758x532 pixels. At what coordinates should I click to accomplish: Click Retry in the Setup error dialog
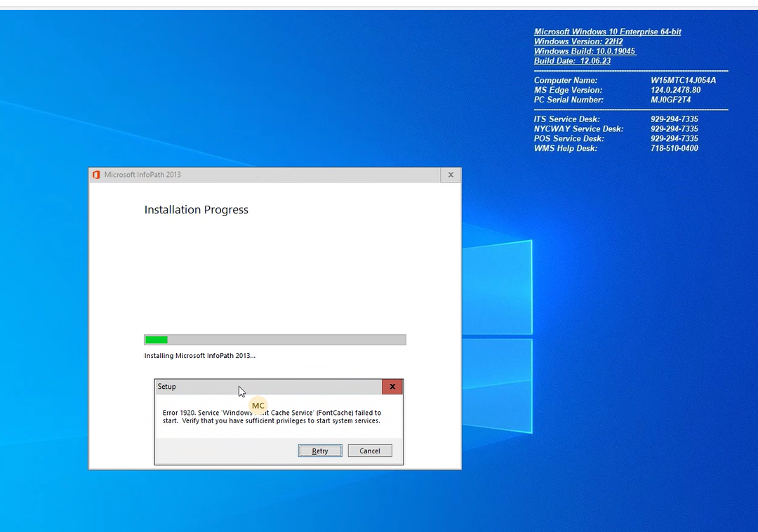click(x=320, y=451)
